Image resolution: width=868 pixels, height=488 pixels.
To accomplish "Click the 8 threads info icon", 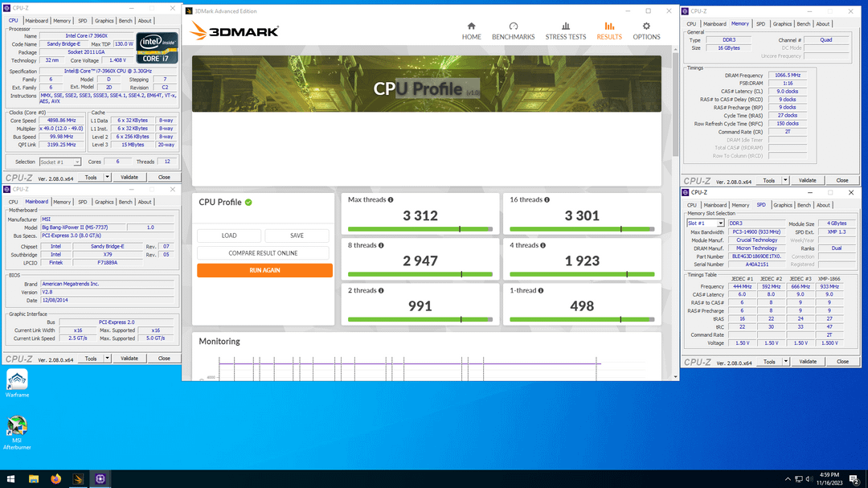I will [381, 245].
